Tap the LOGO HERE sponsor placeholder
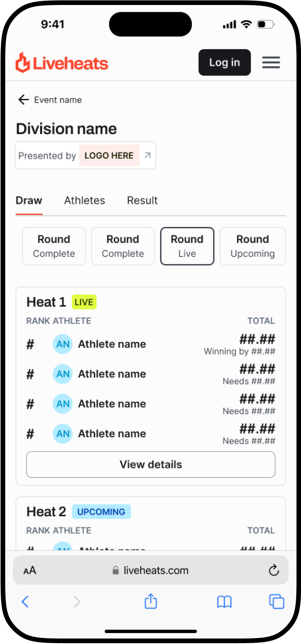Viewport: 301px width, 644px height. click(x=109, y=155)
